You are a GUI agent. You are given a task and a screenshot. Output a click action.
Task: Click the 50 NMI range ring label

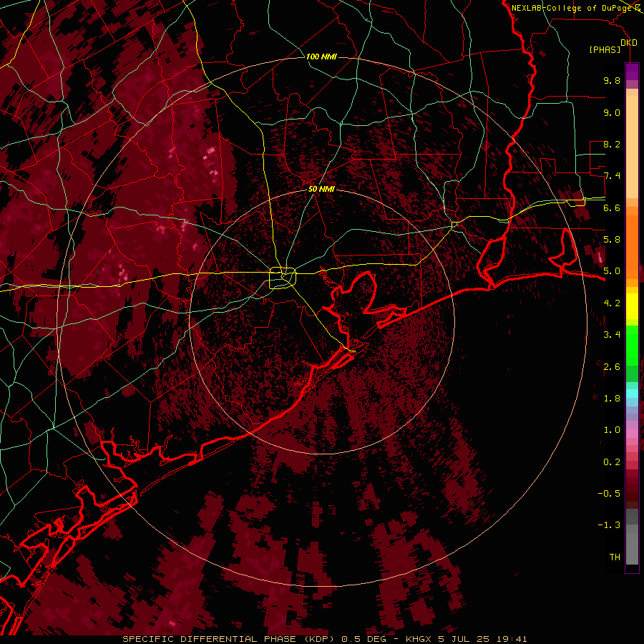321,189
